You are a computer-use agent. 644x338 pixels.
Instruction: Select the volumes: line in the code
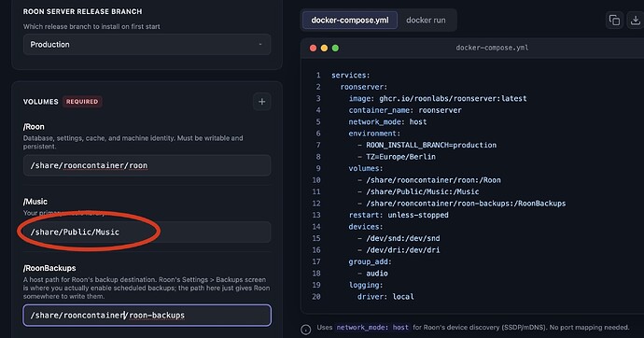point(366,168)
